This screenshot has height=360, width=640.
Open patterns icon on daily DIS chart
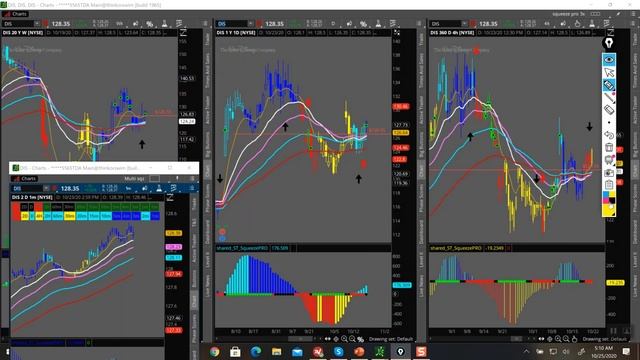[393, 24]
